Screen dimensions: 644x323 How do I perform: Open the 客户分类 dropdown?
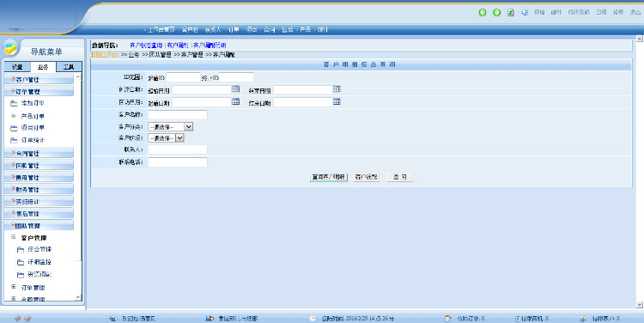189,127
